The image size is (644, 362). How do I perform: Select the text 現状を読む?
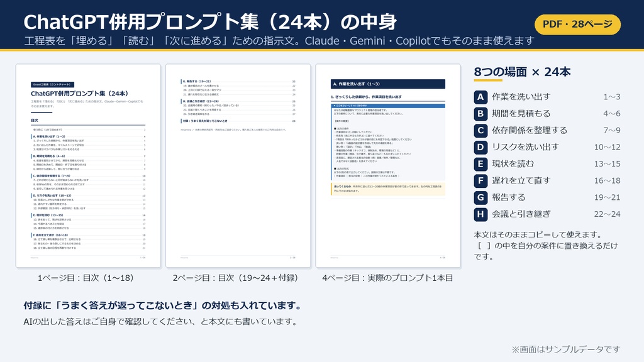(513, 164)
